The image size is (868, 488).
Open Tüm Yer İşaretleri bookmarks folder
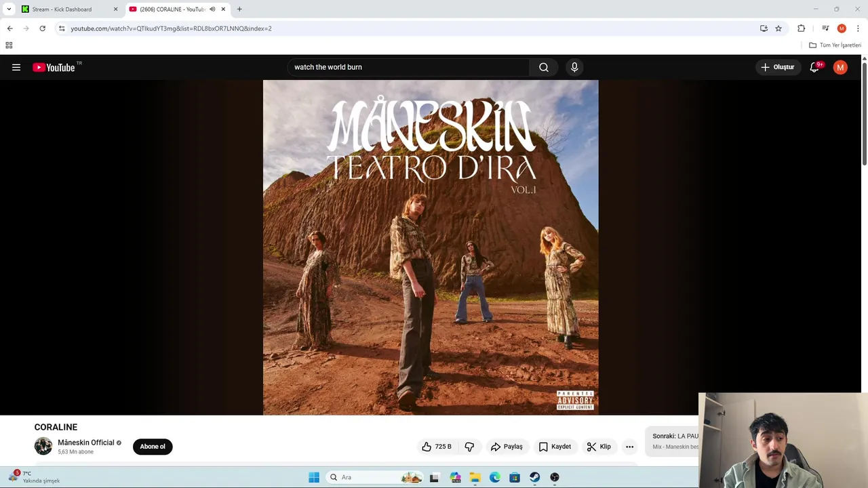[x=835, y=45]
